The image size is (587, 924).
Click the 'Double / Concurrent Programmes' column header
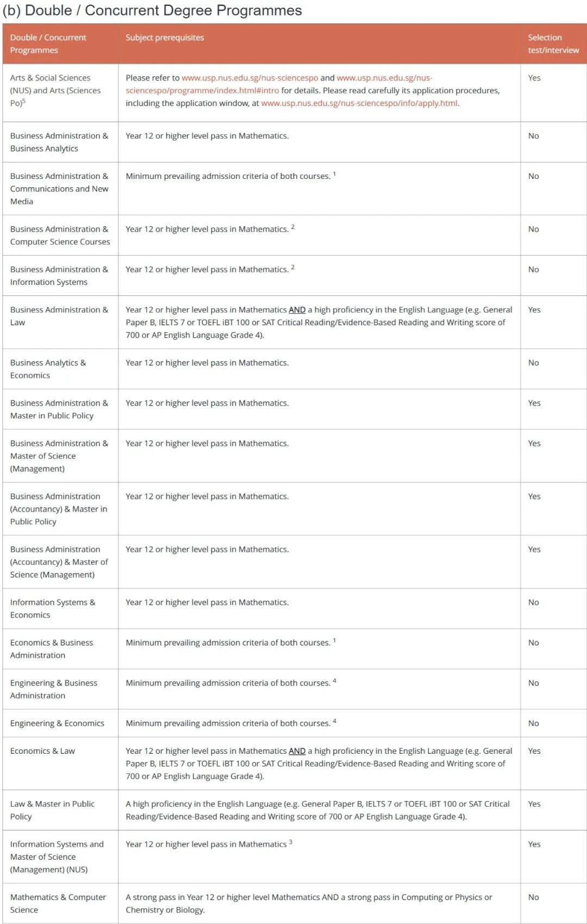click(x=48, y=44)
